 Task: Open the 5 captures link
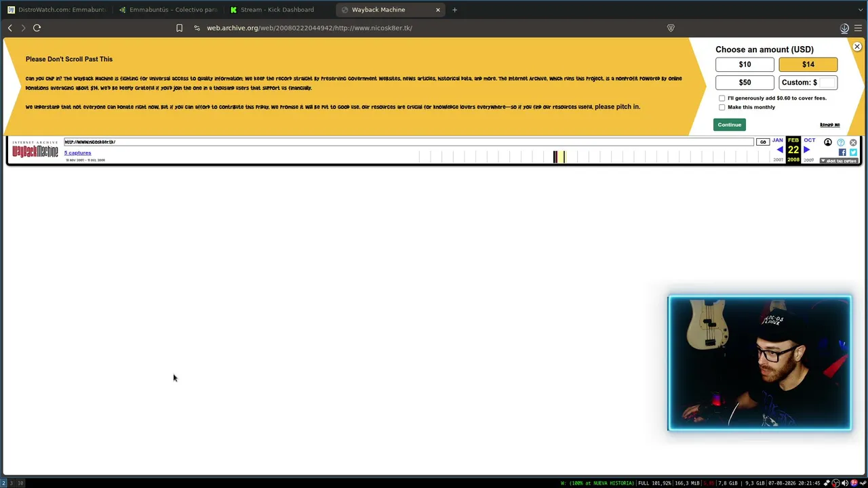coord(77,153)
